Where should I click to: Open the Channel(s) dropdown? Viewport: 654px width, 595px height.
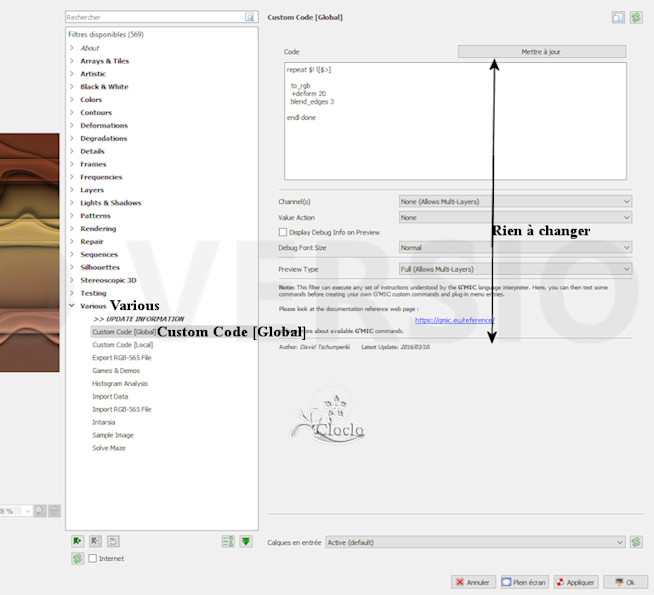[514, 201]
